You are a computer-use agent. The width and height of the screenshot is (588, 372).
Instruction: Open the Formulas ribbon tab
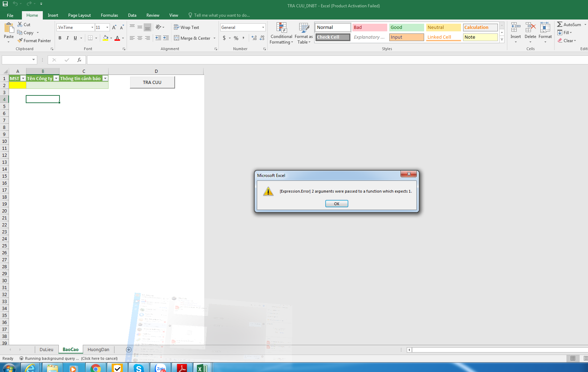(109, 15)
